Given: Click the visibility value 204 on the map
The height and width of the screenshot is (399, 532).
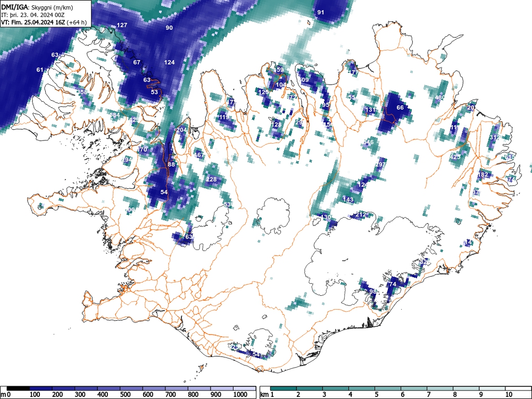Looking at the screenshot, I should point(182,130).
